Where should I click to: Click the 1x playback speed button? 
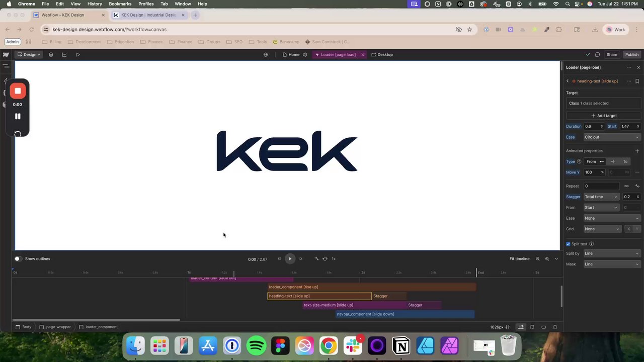tap(334, 259)
